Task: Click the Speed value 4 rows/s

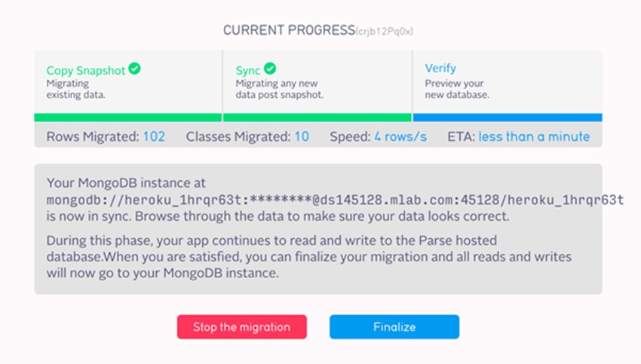Action: pyautogui.click(x=400, y=136)
